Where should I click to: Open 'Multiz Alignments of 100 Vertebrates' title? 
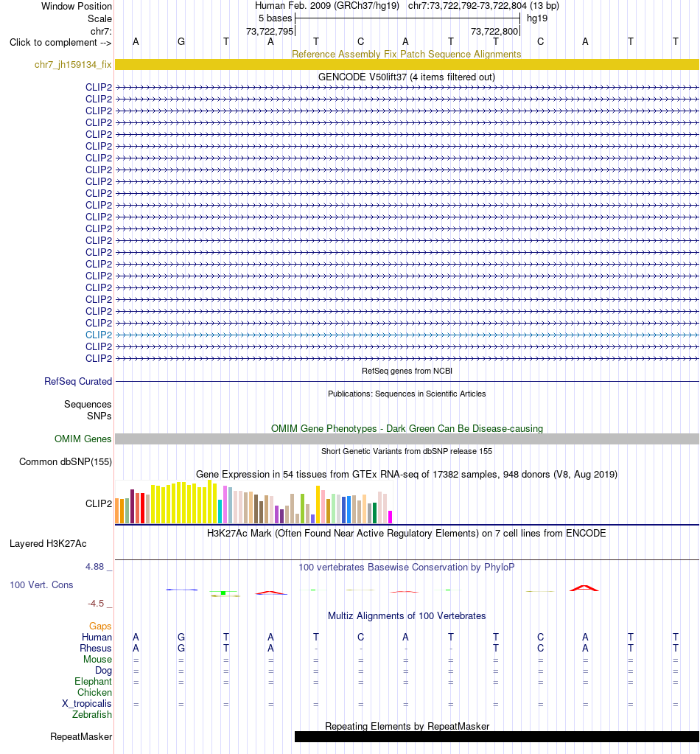pyautogui.click(x=407, y=616)
